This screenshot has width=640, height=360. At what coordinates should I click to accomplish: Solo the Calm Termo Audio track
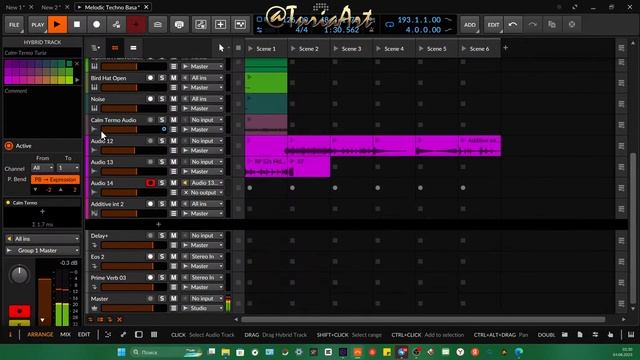pos(162,120)
